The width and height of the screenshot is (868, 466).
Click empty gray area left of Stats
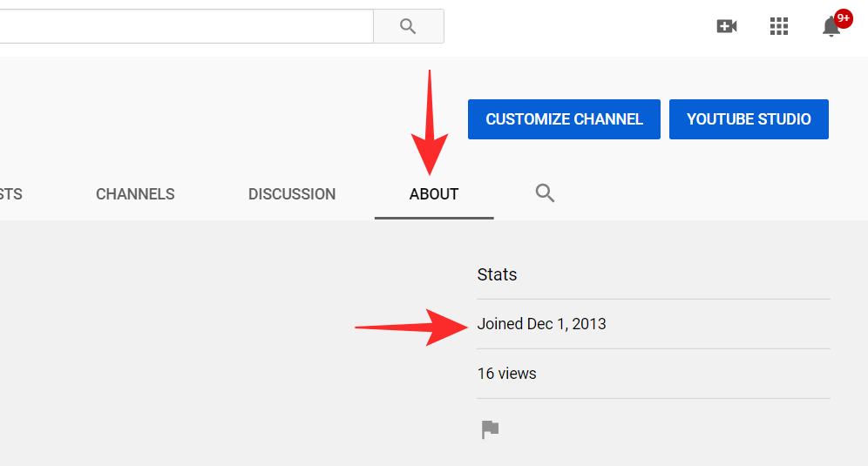click(x=218, y=348)
